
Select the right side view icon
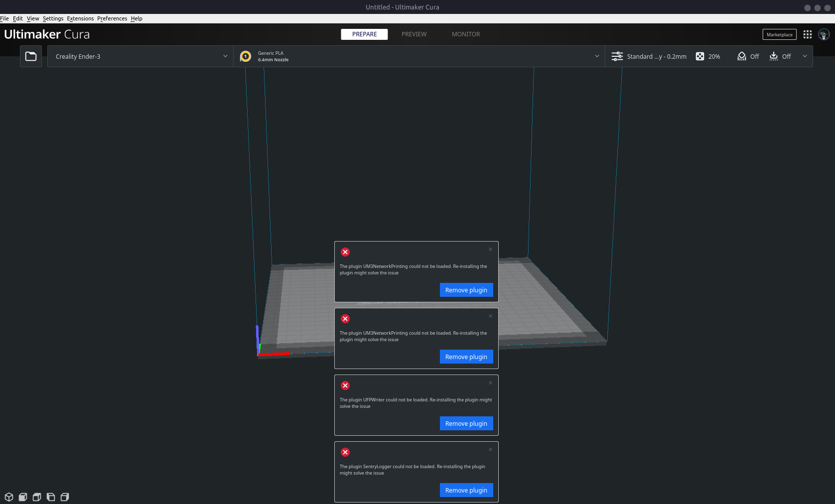coord(64,497)
